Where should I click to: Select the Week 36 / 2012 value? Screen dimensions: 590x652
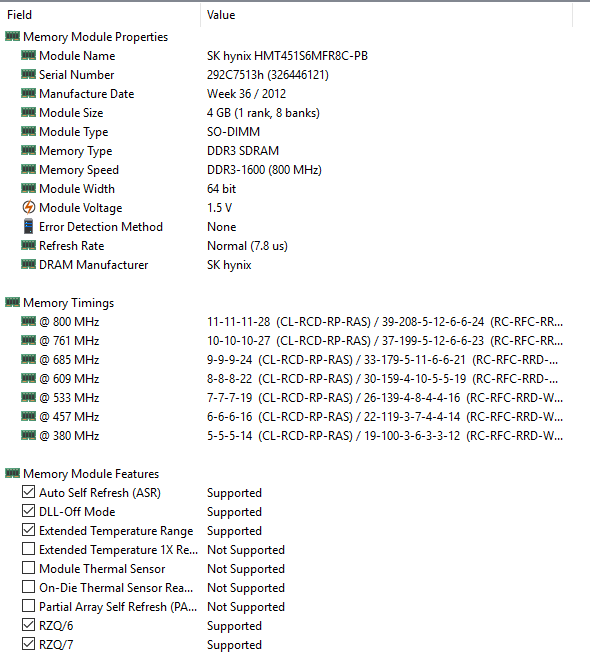click(x=247, y=94)
